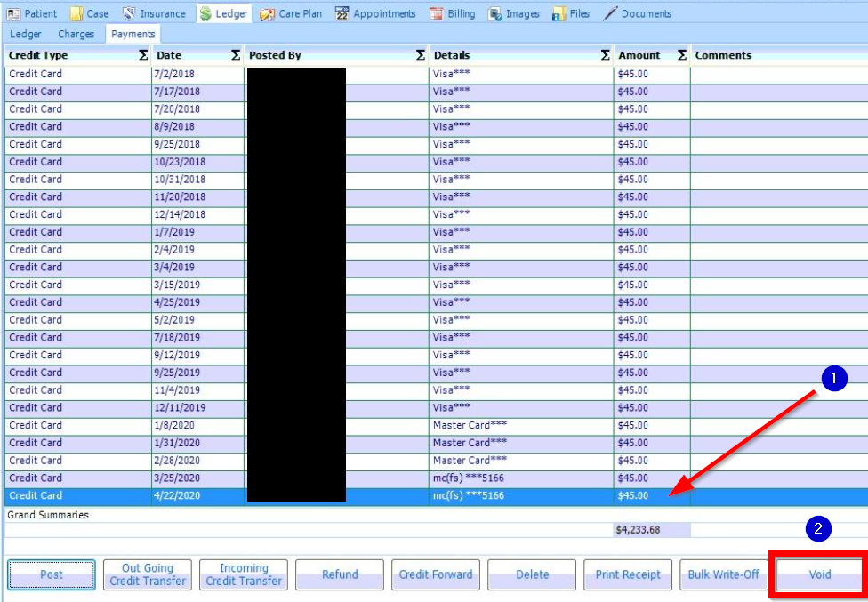Select the Ledger main tab
Image resolution: width=868 pixels, height=602 pixels.
(x=224, y=13)
